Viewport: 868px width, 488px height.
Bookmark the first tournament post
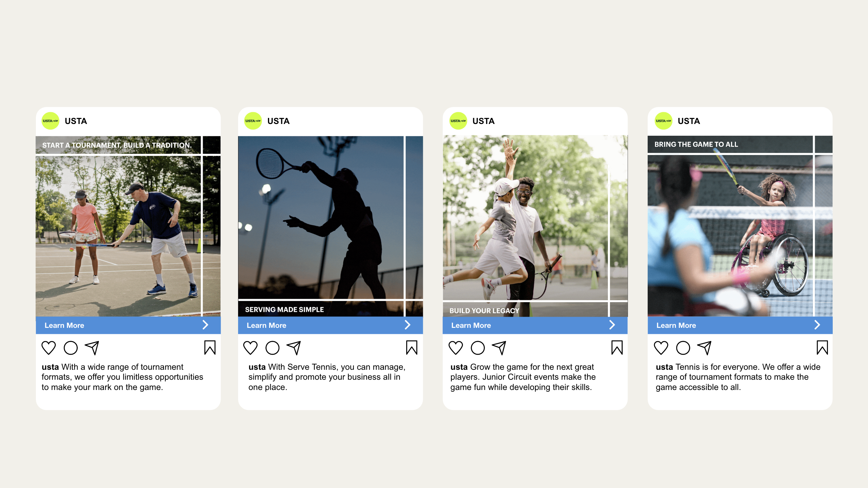[209, 347]
